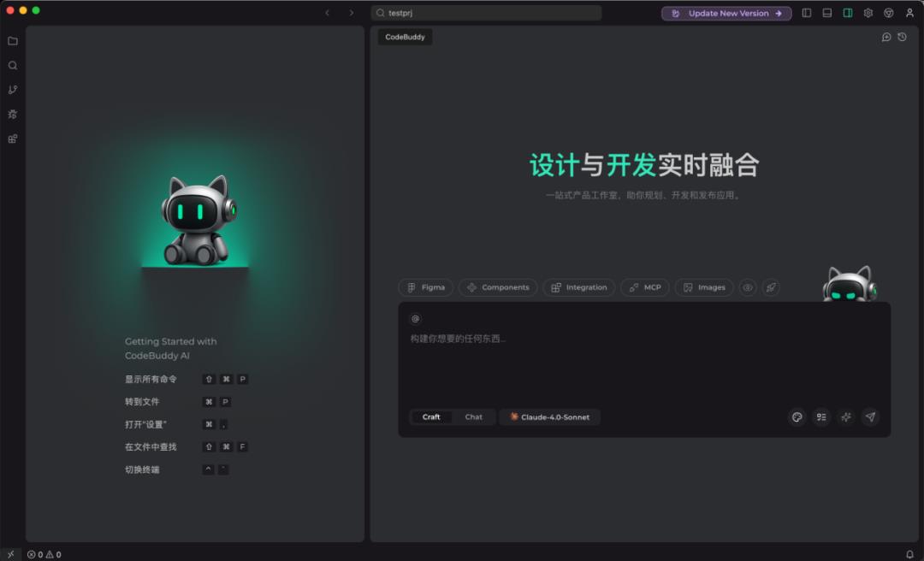The height and width of the screenshot is (561, 924).
Task: Click the robot cat mascot above input
Action: 850,284
